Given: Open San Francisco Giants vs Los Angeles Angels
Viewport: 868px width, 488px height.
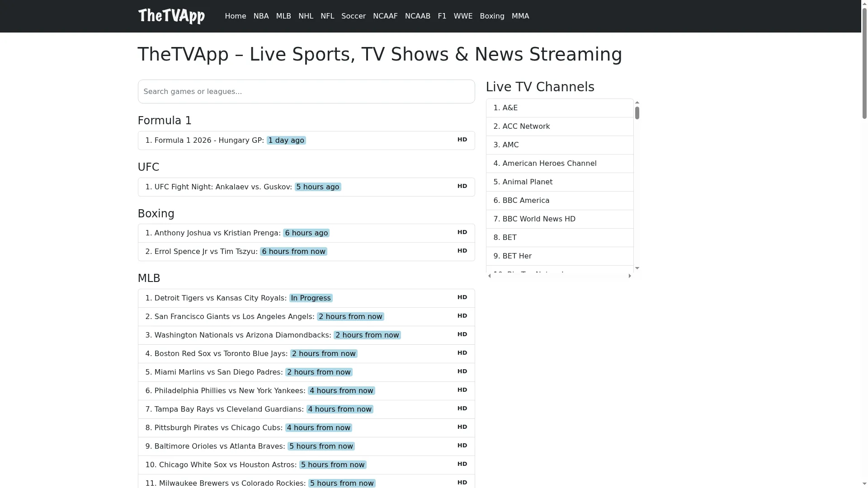Looking at the screenshot, I should 306,317.
